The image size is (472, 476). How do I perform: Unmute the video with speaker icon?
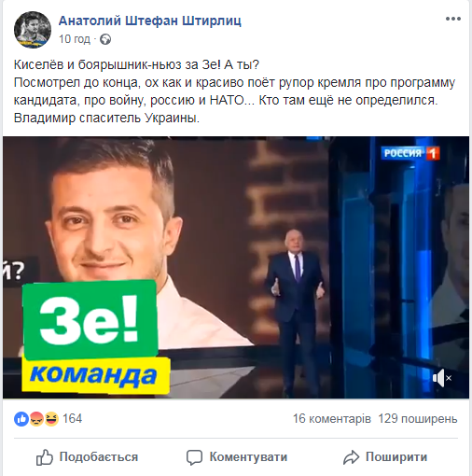pos(442,378)
